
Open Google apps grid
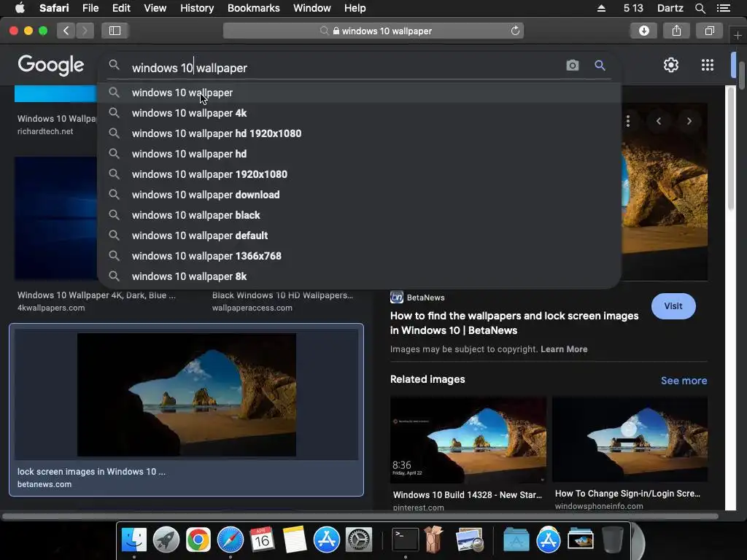708,65
